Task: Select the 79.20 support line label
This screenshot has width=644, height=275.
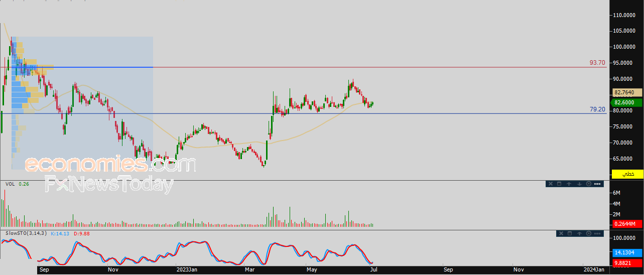Action: [x=597, y=109]
